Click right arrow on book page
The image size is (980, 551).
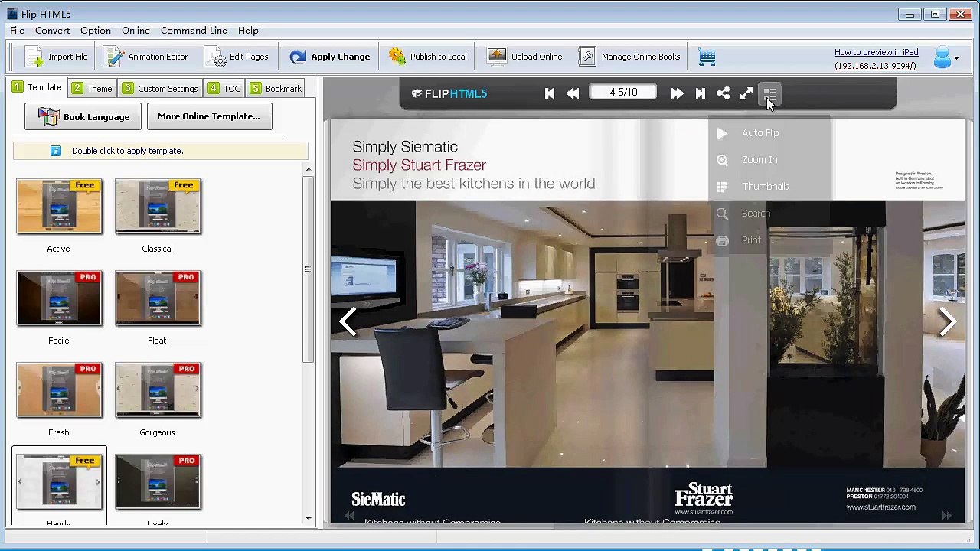[x=947, y=322]
